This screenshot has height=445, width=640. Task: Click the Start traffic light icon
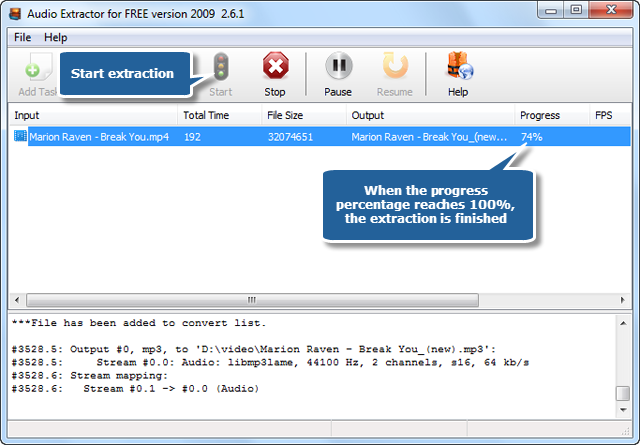pyautogui.click(x=221, y=67)
